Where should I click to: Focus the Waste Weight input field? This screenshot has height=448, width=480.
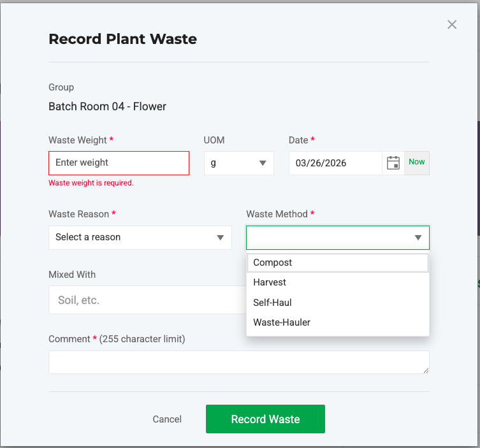tap(119, 163)
